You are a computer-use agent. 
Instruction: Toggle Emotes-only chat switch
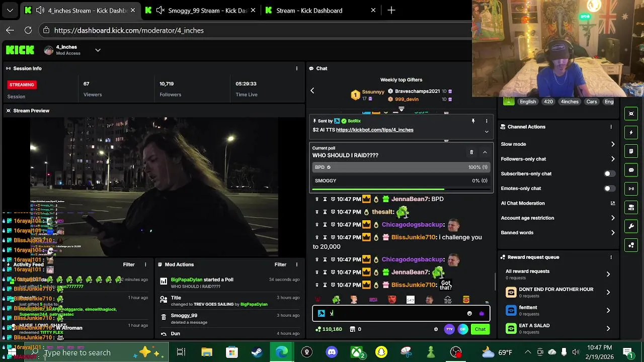(x=609, y=189)
